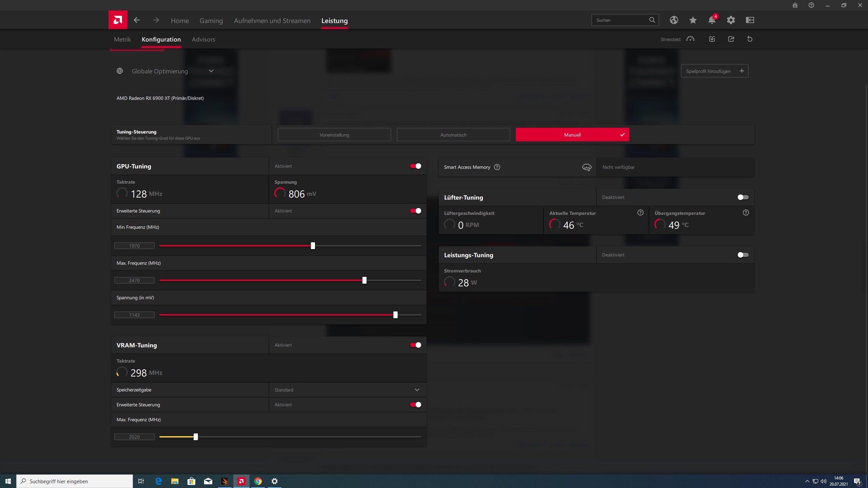Image resolution: width=868 pixels, height=488 pixels.
Task: Switch to the Metrik tab
Action: click(x=122, y=39)
